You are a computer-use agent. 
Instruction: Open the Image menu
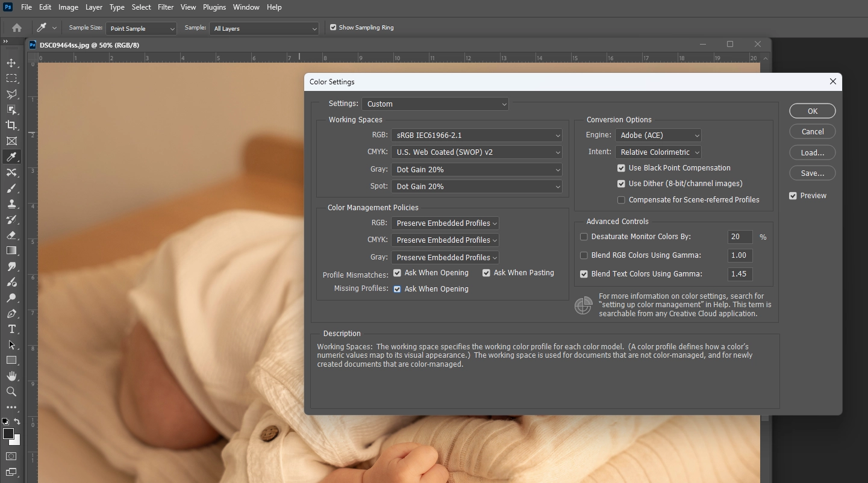tap(68, 7)
